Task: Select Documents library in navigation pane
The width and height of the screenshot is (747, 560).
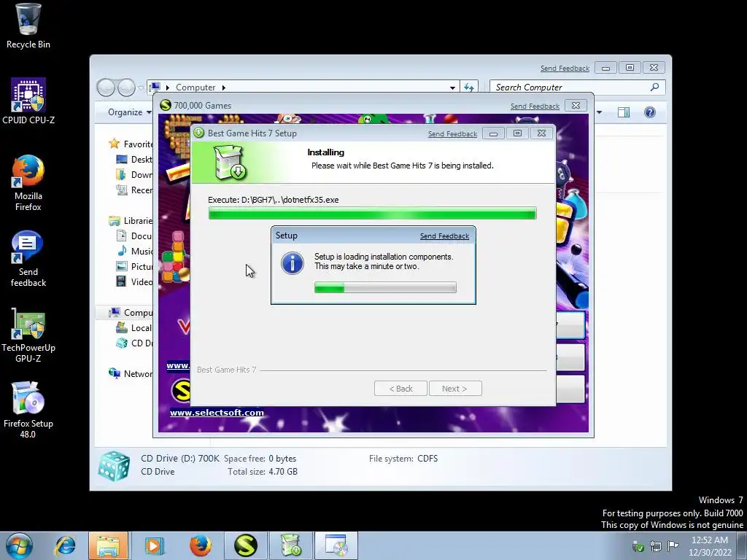Action: click(x=135, y=236)
